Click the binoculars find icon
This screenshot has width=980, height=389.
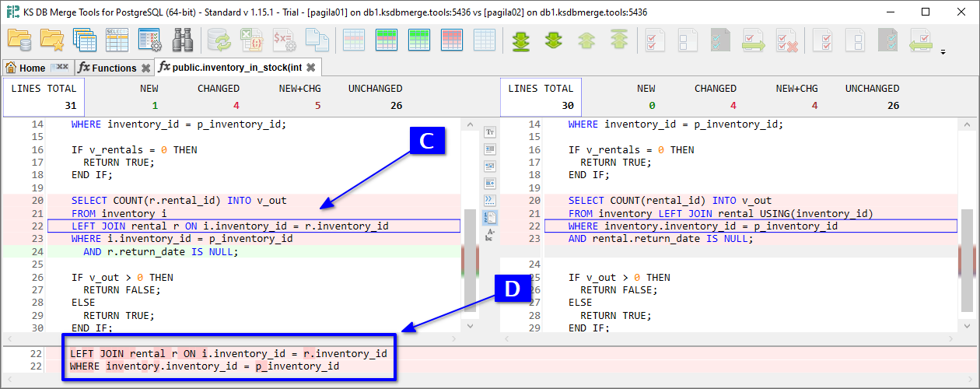(183, 39)
